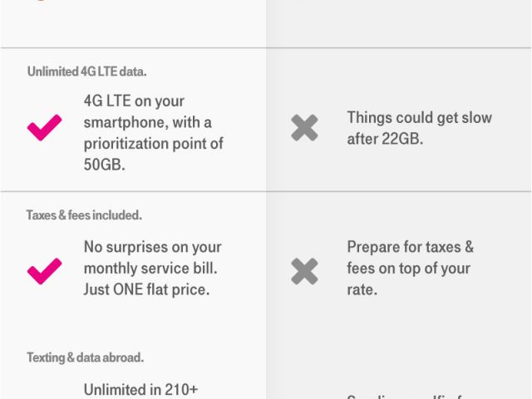Click the pink checkmark beside 4G LTE text
Viewport: 532px width, 399px height.
click(x=45, y=127)
